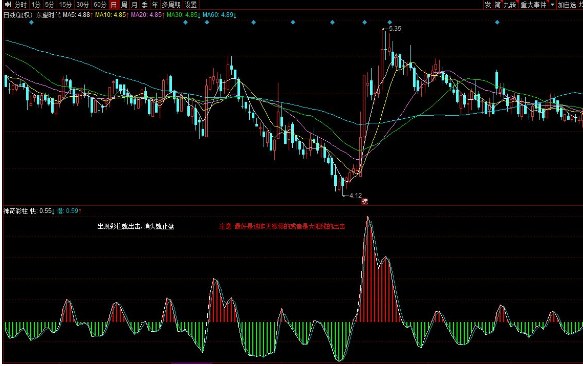This screenshot has width=583, height=366.
Task: Toggle the 重大事件 major events overlay
Action: [x=534, y=4]
